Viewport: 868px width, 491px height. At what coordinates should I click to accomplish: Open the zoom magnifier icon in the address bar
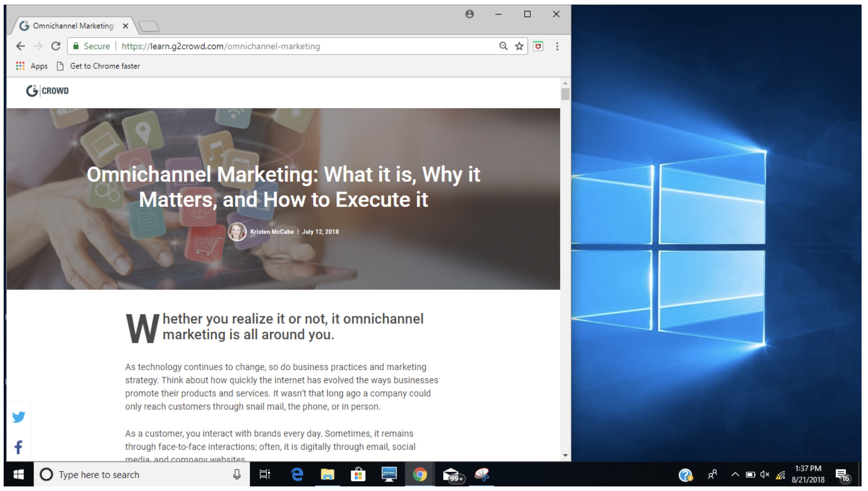[503, 46]
